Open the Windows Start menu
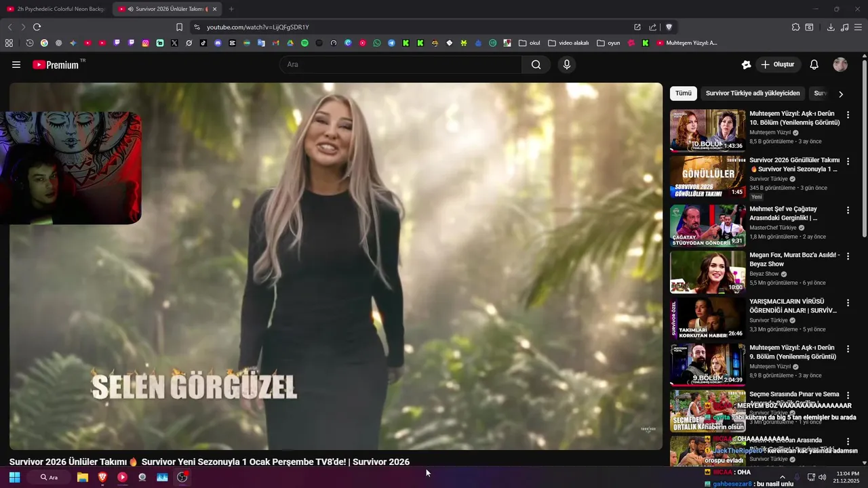 tap(14, 477)
